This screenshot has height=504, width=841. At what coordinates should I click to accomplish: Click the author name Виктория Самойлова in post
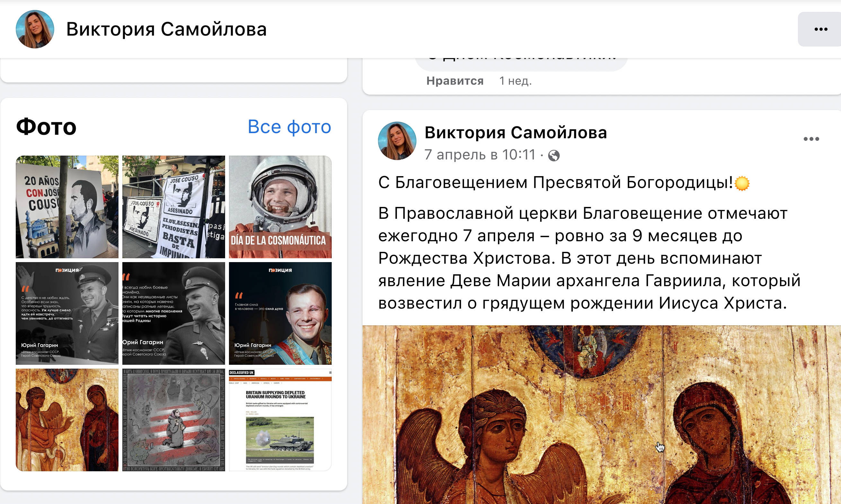516,132
